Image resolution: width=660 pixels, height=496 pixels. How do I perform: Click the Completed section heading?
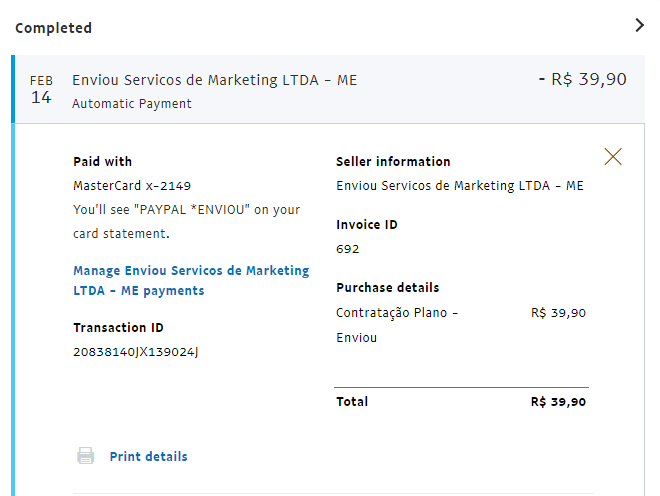pyautogui.click(x=53, y=28)
